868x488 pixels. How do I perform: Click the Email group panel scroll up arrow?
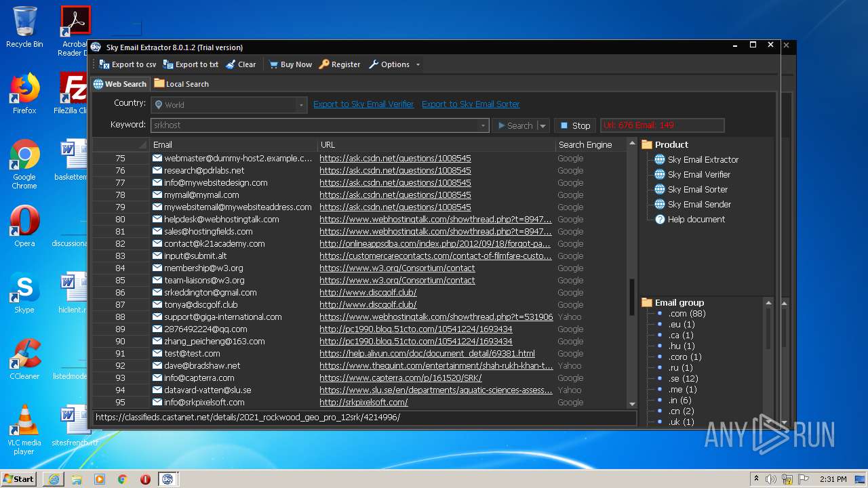[x=768, y=302]
